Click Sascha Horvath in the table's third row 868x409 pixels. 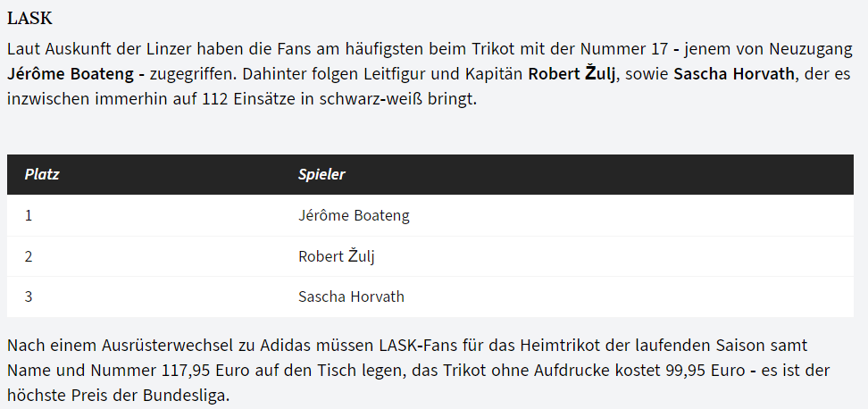click(x=352, y=296)
